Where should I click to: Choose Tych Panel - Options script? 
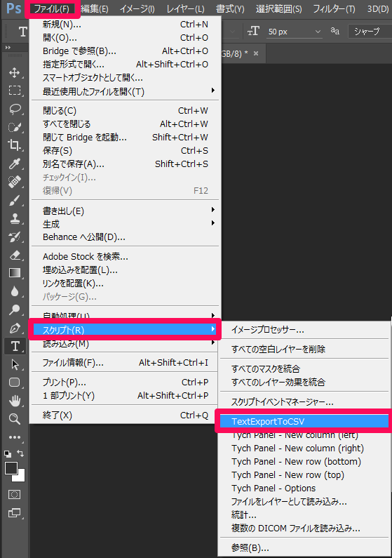304,489
